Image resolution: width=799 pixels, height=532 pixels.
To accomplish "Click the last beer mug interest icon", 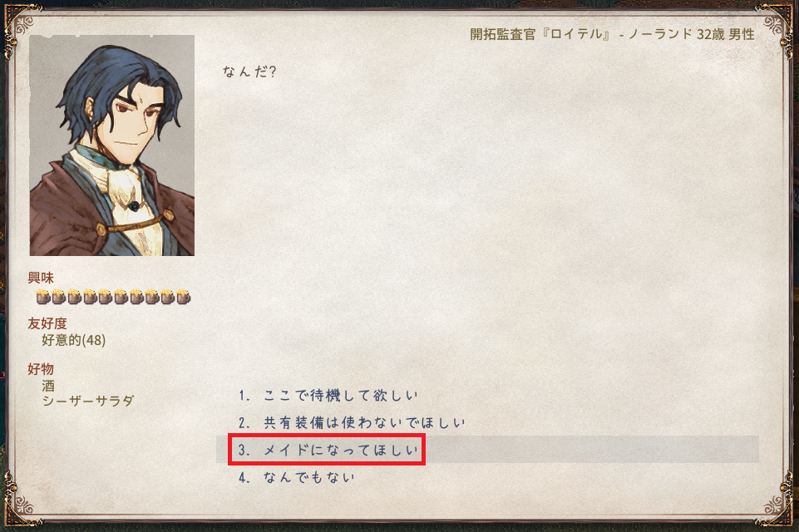I will pos(184,296).
